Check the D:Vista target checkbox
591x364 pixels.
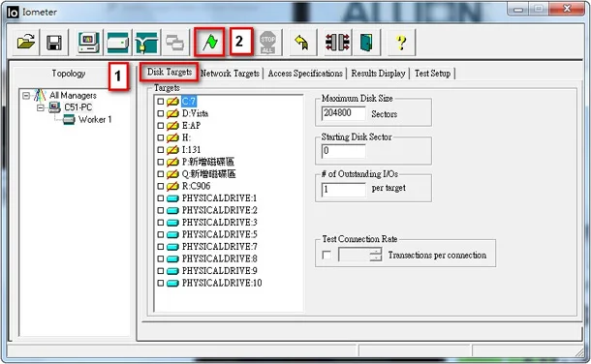click(161, 113)
